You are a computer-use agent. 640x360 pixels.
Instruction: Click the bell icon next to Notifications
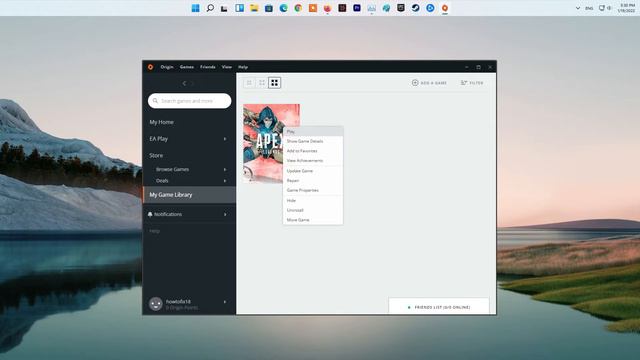150,214
